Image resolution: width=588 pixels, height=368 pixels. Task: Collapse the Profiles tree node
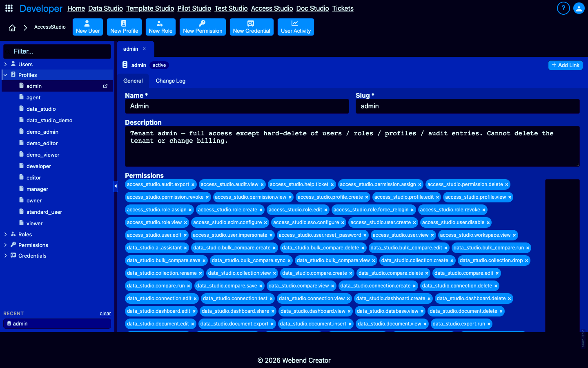pos(5,75)
